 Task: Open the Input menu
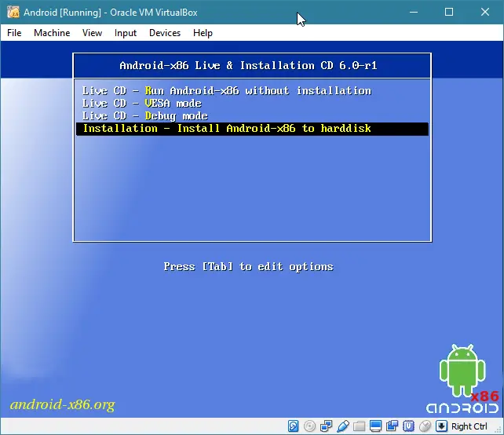(x=126, y=33)
